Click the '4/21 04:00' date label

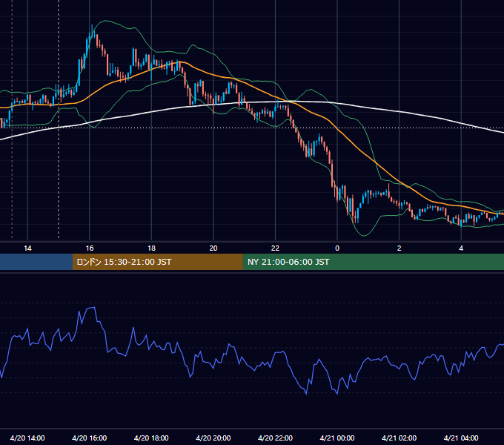coord(461,438)
